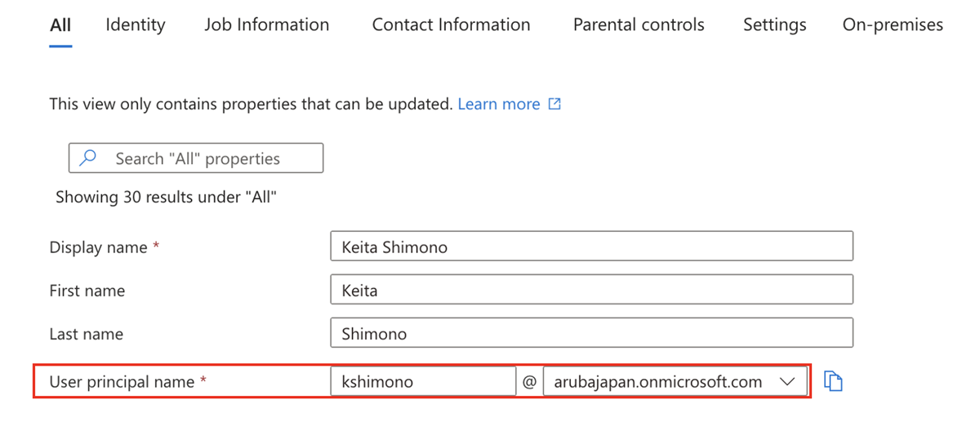The height and width of the screenshot is (422, 980).
Task: Copy the user principal name to clipboard
Action: (832, 381)
